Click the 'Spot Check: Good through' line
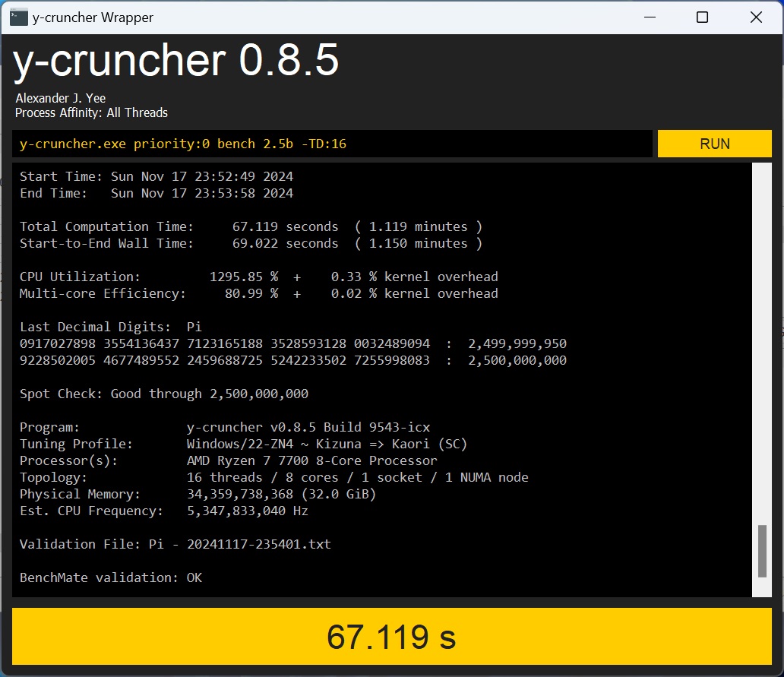784x677 pixels. click(164, 394)
